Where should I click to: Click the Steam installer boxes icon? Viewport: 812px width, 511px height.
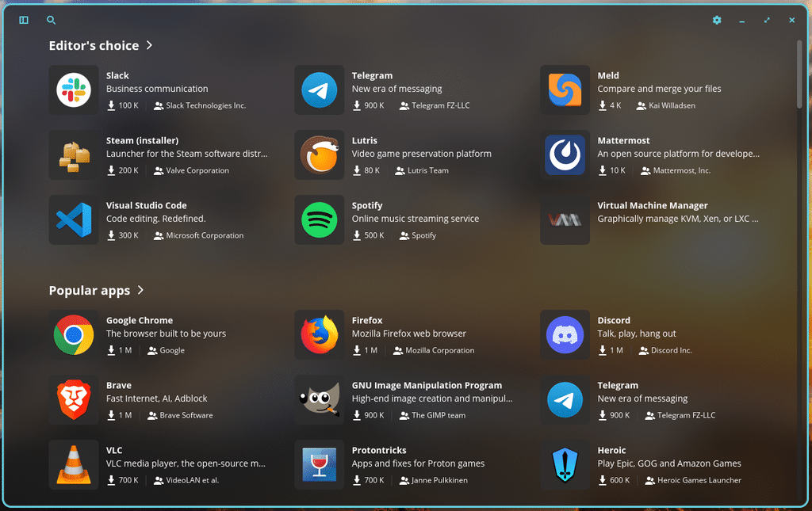tap(74, 155)
